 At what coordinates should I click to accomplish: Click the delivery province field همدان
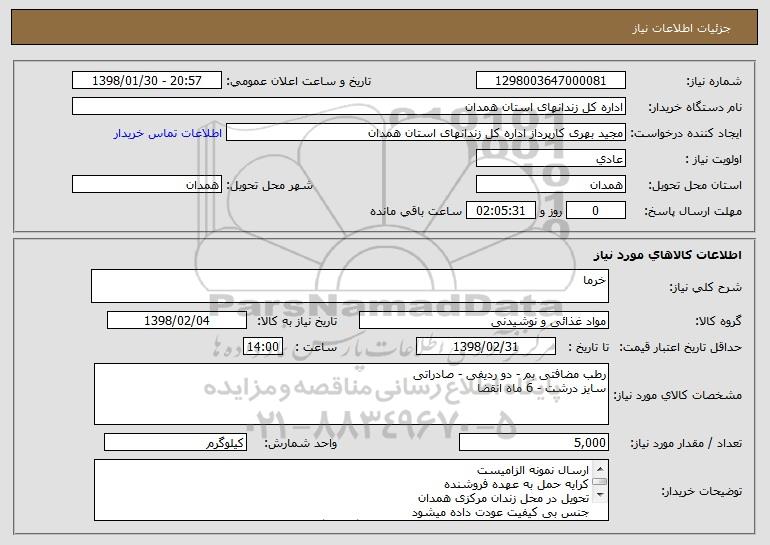tap(550, 185)
